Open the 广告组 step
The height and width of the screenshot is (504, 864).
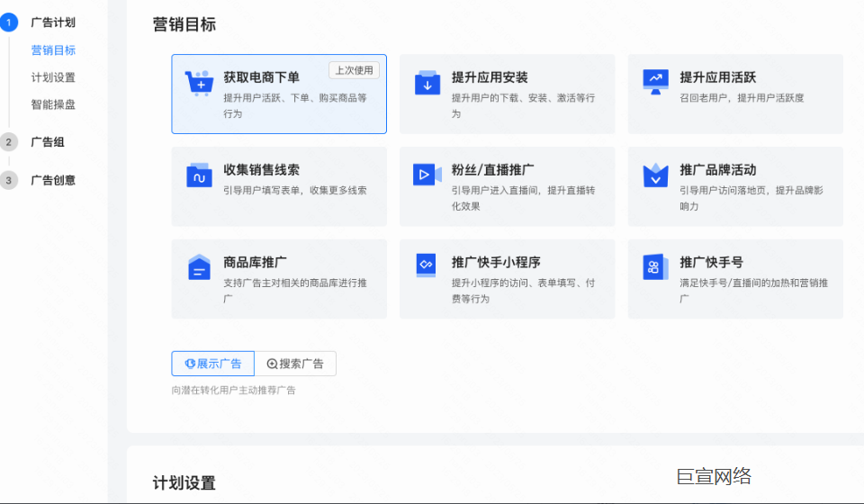click(48, 142)
